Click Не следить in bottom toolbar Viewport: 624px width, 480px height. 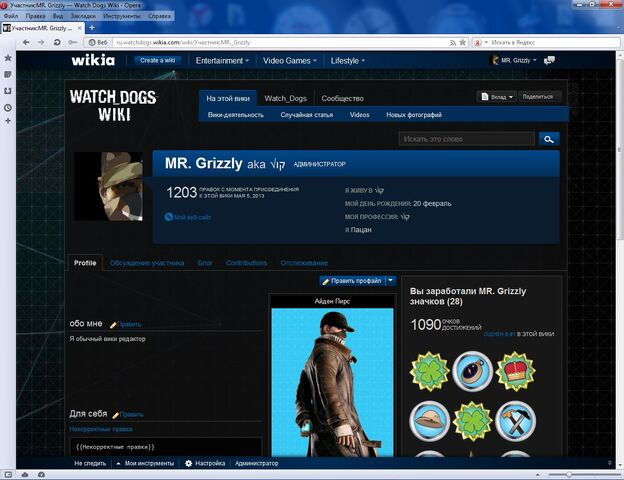(90, 463)
